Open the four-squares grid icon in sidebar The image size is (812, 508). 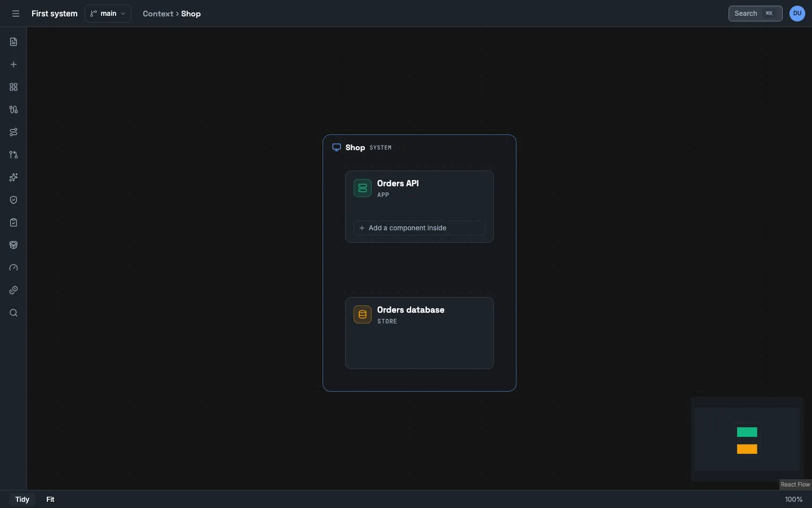click(14, 87)
